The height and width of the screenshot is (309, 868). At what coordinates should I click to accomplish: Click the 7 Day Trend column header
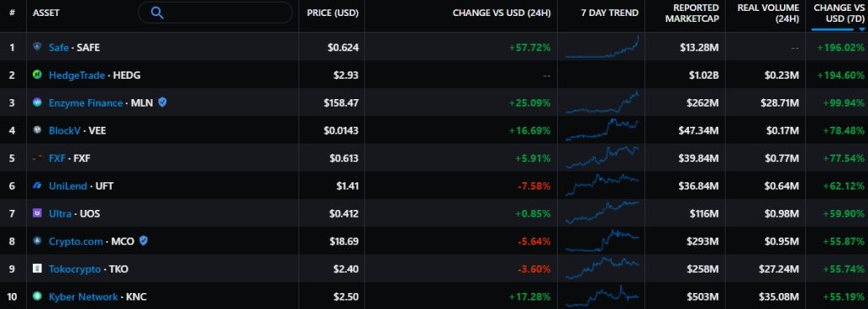pyautogui.click(x=609, y=13)
